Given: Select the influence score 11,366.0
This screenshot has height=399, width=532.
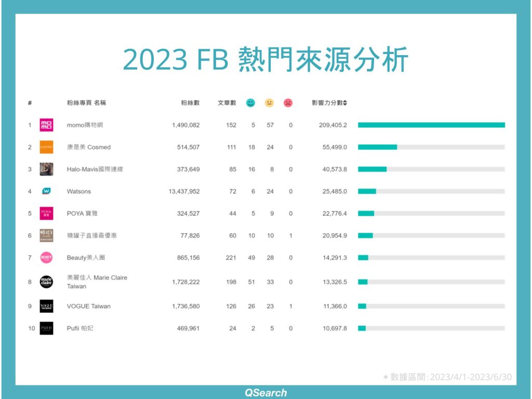Looking at the screenshot, I should click(x=335, y=306).
